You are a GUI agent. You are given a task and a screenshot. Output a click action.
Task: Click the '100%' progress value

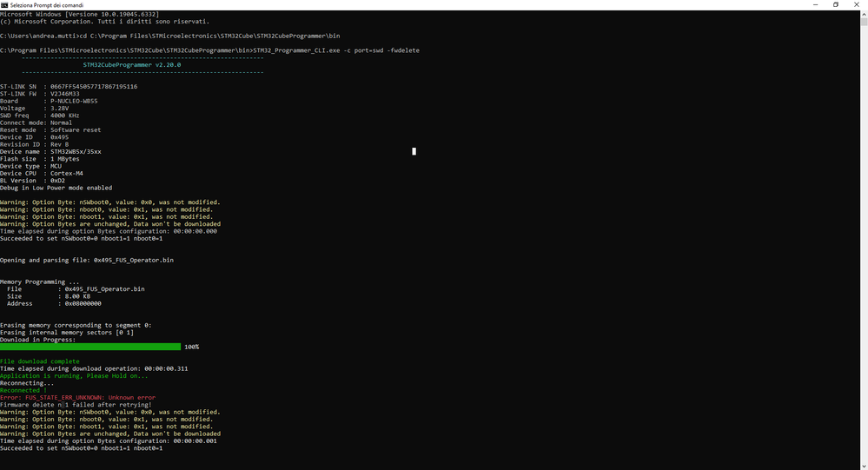pyautogui.click(x=191, y=347)
